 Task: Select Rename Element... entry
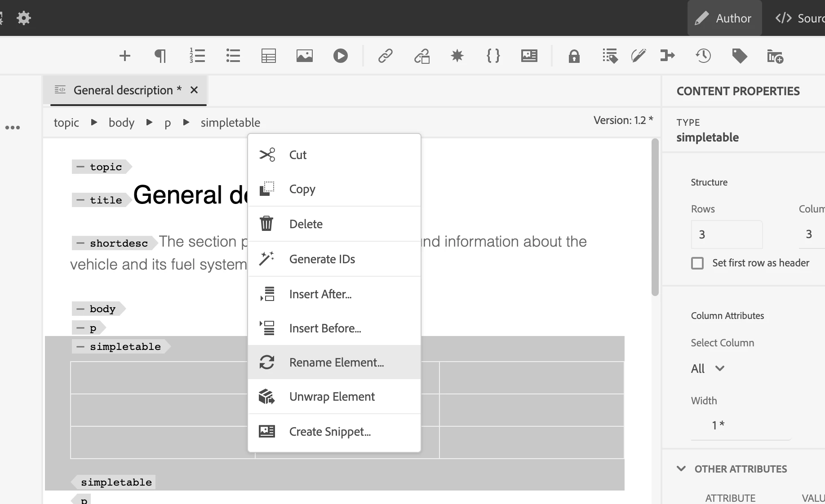click(x=334, y=362)
